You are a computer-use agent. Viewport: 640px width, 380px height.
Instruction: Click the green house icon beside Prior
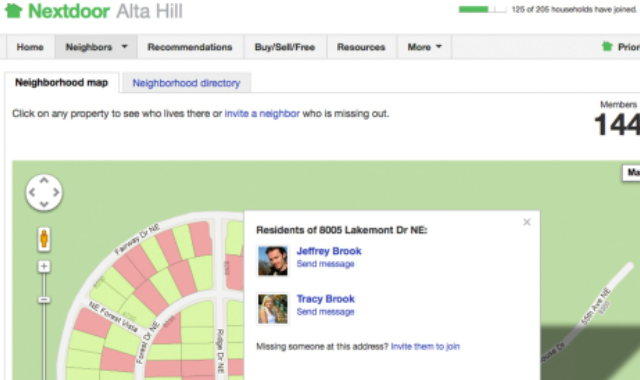tap(607, 46)
